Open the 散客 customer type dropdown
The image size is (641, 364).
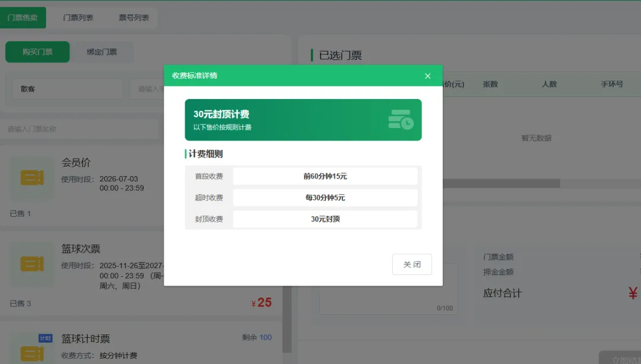68,89
